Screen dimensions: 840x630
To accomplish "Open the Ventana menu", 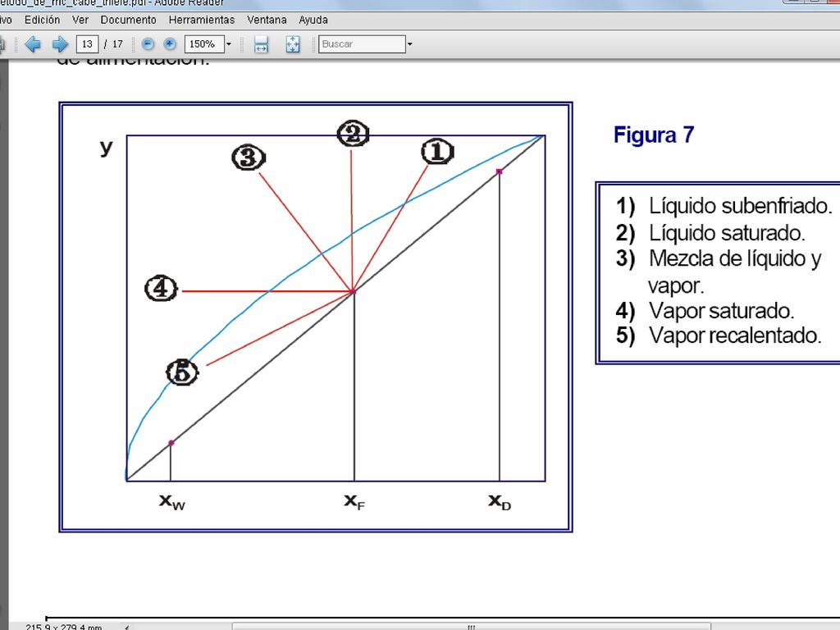I will point(267,20).
